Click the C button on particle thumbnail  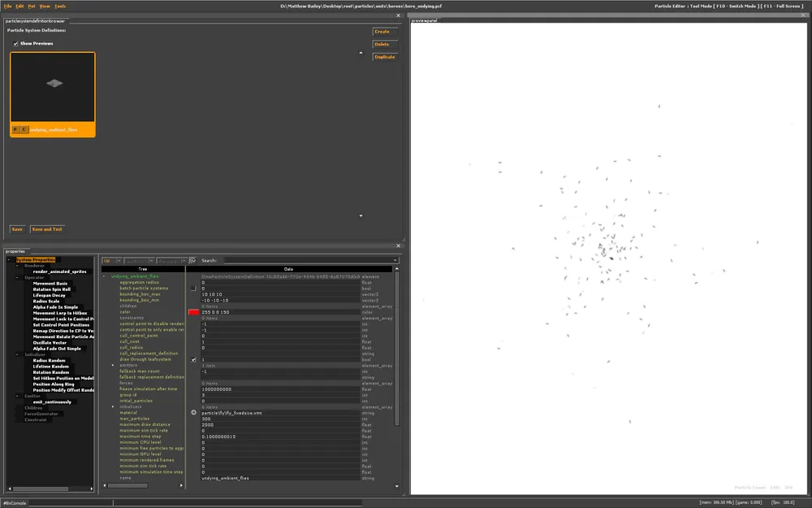24,129
